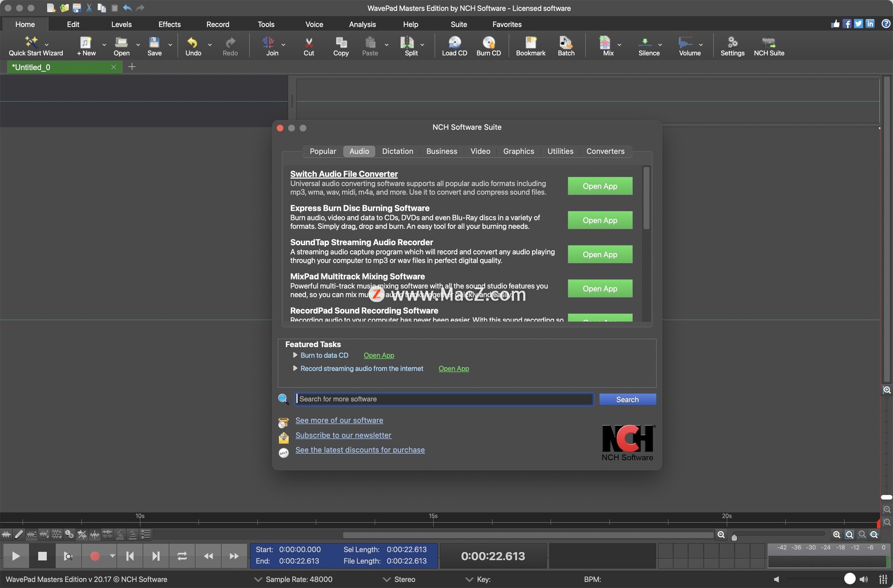The image size is (893, 588).
Task: Click the NCH Suite toolbar icon
Action: [769, 46]
